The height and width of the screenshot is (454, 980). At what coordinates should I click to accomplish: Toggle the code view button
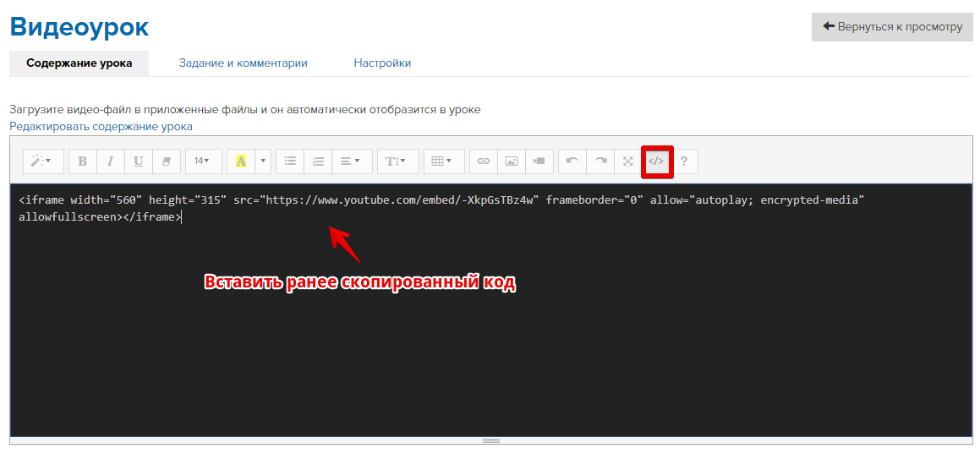pos(656,161)
